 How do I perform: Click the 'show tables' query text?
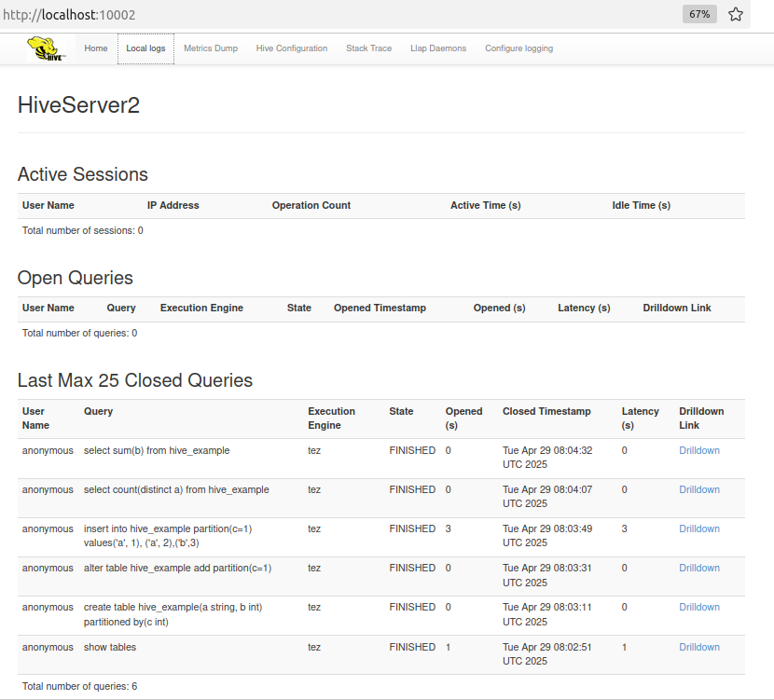tap(110, 647)
